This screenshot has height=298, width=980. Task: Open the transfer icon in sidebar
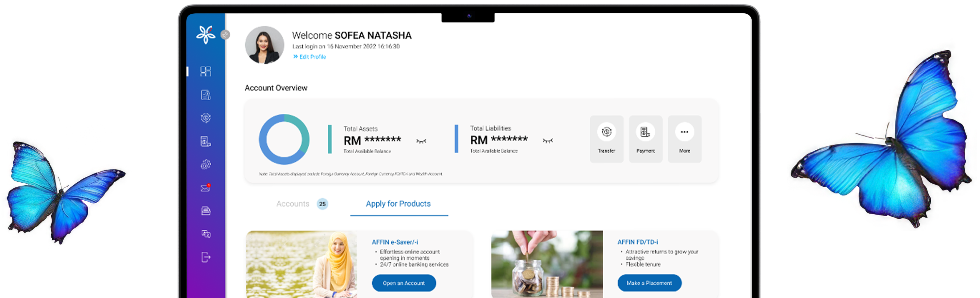(x=205, y=118)
